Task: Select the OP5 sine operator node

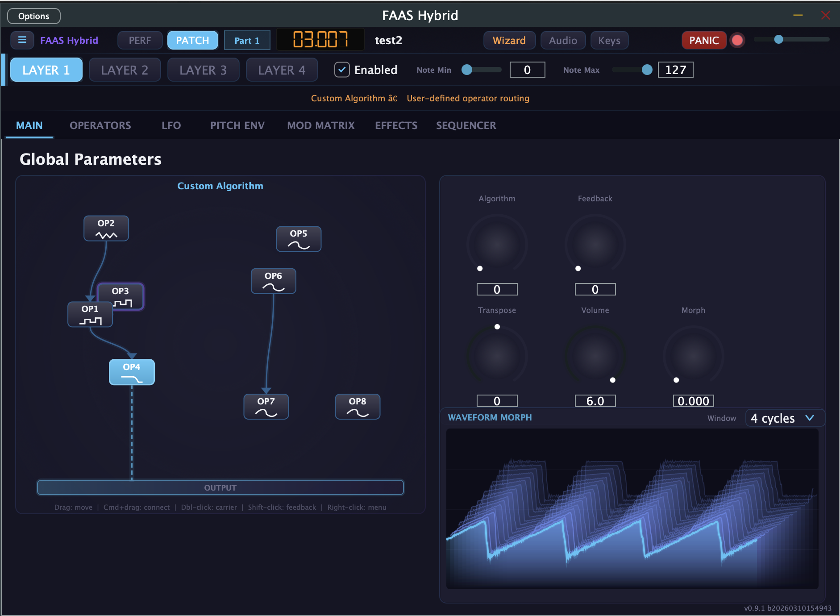Action: (x=298, y=239)
